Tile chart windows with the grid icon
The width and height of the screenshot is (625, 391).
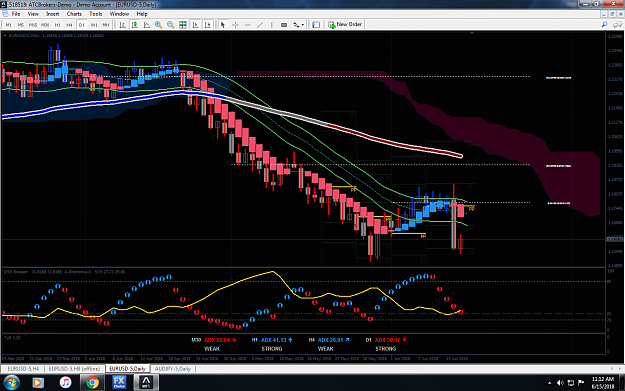click(183, 25)
